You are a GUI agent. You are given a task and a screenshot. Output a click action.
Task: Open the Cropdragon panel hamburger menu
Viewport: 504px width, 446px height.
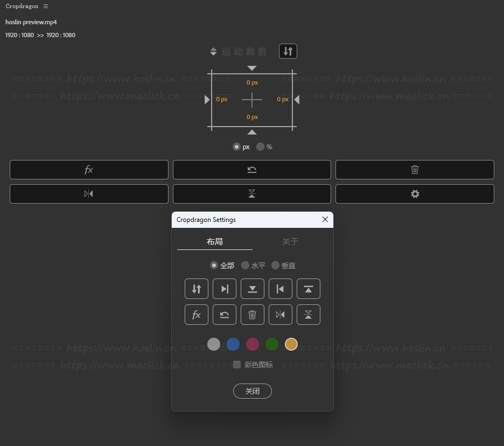46,6
